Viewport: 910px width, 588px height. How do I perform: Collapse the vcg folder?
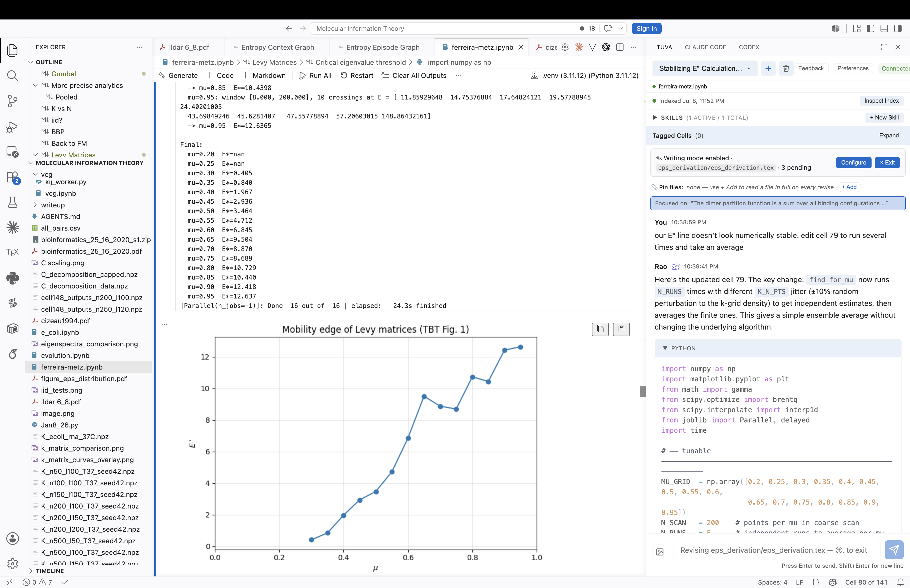coord(35,174)
